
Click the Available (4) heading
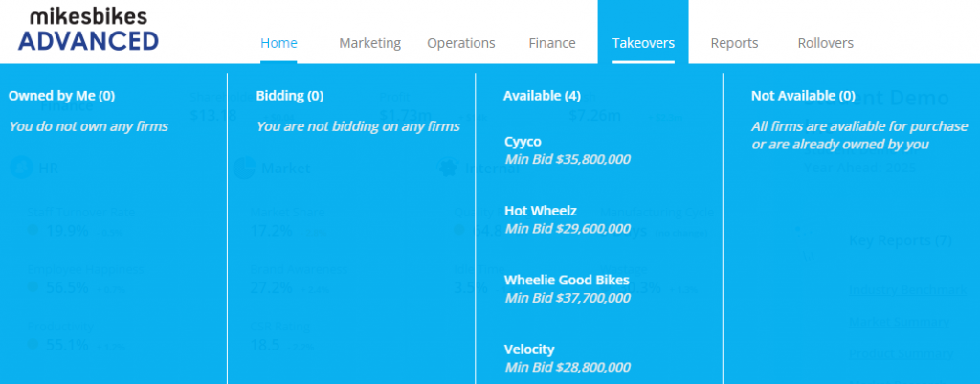(542, 96)
